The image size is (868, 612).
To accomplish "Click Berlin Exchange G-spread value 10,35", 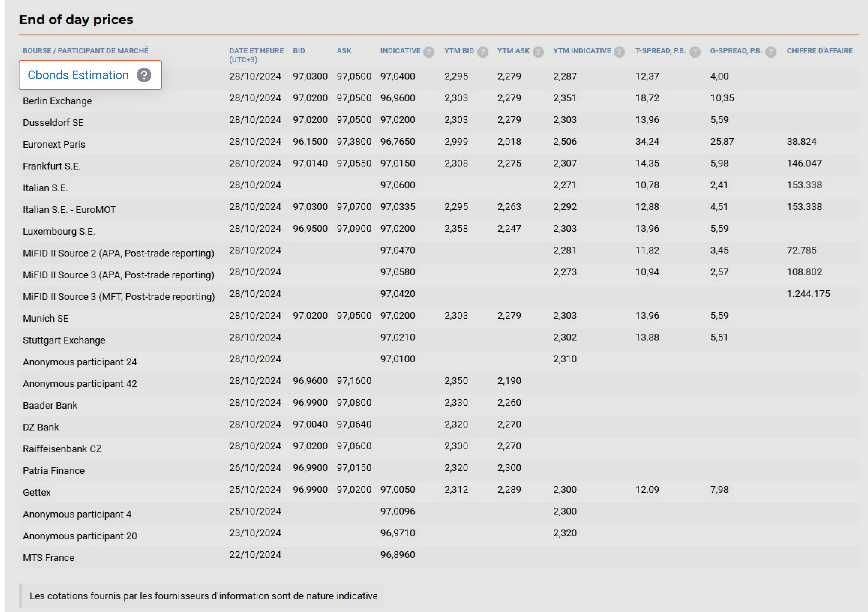I will [722, 98].
